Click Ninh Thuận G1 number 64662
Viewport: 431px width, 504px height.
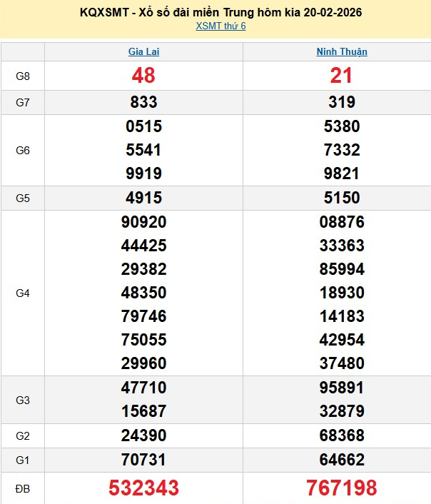click(x=342, y=460)
